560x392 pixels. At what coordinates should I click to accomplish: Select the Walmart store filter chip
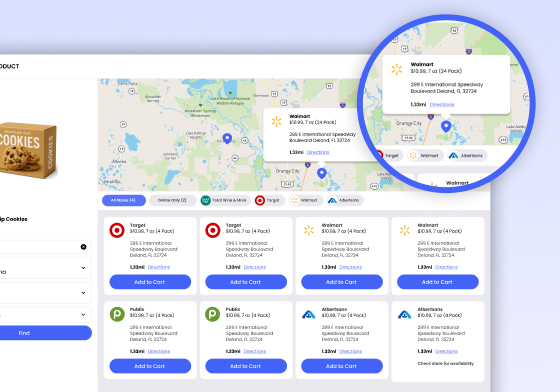305,200
